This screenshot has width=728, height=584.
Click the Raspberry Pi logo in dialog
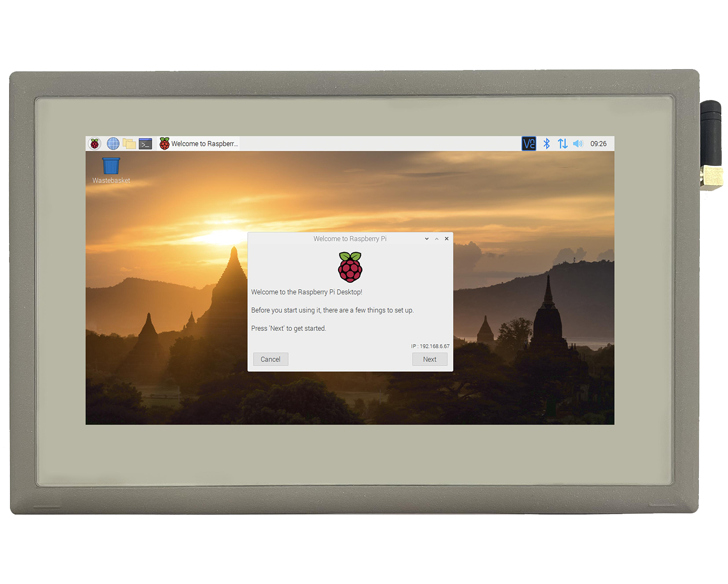pyautogui.click(x=350, y=267)
